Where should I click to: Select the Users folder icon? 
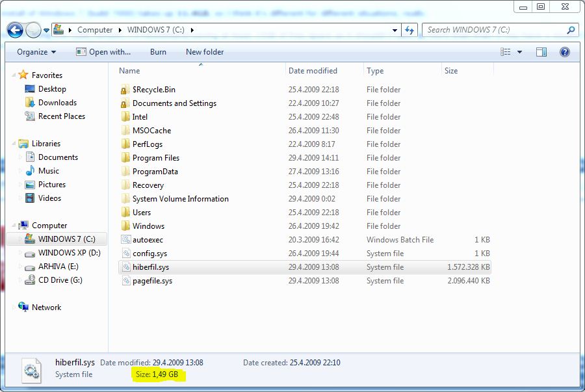(125, 212)
